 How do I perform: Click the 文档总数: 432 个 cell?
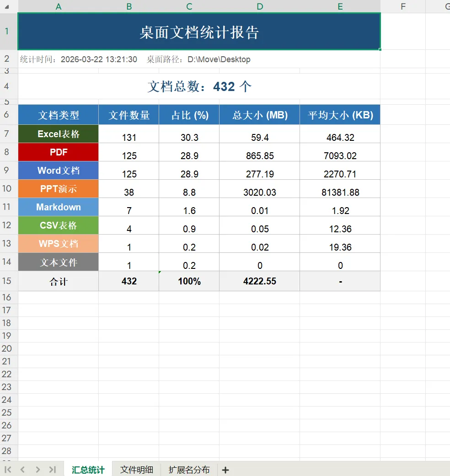pyautogui.click(x=199, y=86)
